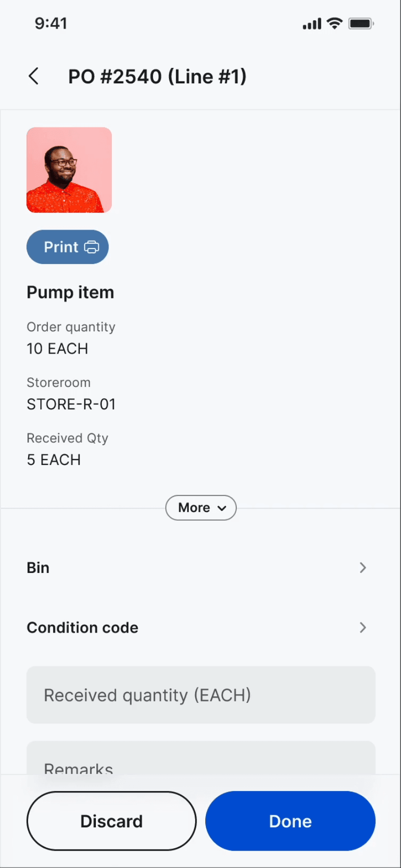Focus the Remarks input field
The height and width of the screenshot is (868, 401).
click(201, 760)
